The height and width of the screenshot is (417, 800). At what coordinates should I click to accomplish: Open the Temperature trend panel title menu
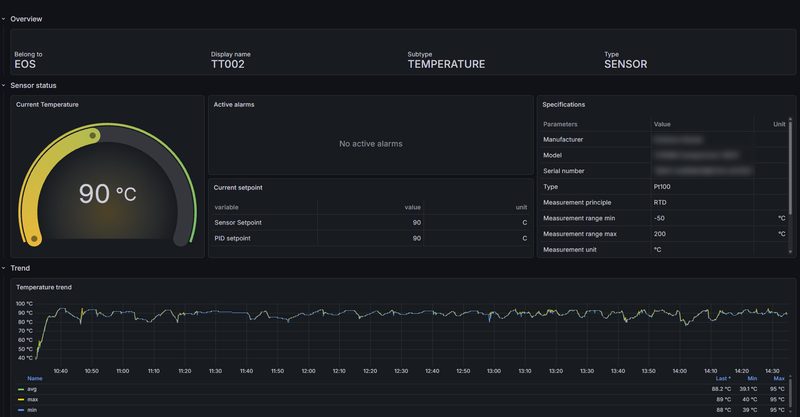pos(44,287)
